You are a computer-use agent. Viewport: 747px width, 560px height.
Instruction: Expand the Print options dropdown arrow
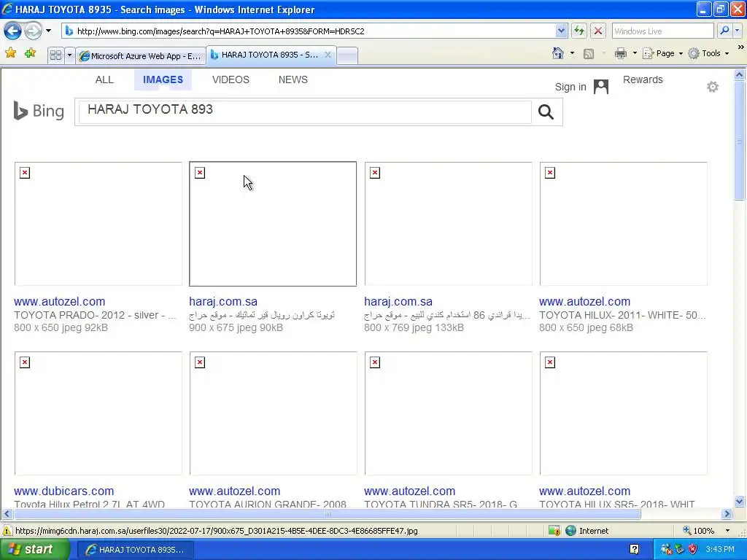click(x=635, y=53)
